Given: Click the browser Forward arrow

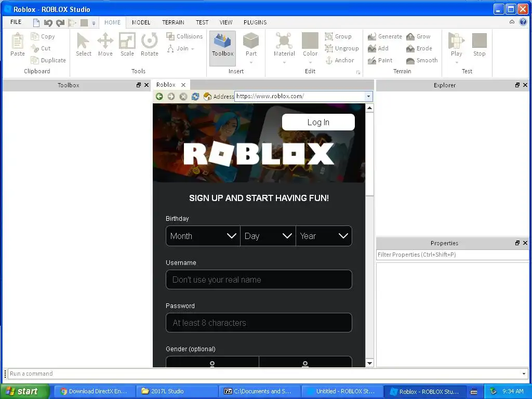Looking at the screenshot, I should click(171, 96).
